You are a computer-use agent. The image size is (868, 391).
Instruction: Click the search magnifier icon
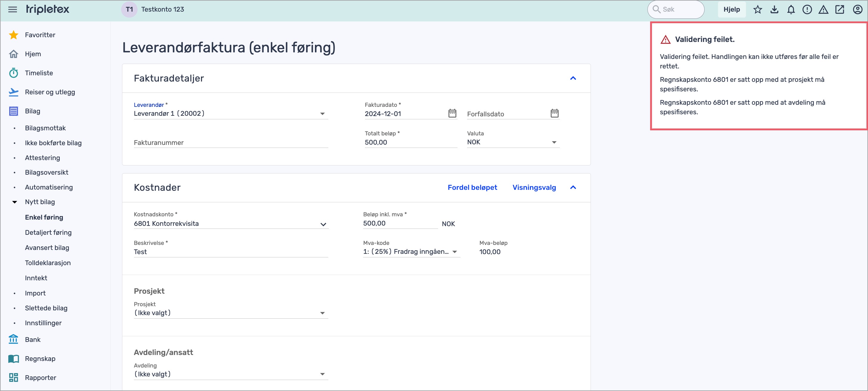[x=656, y=10]
